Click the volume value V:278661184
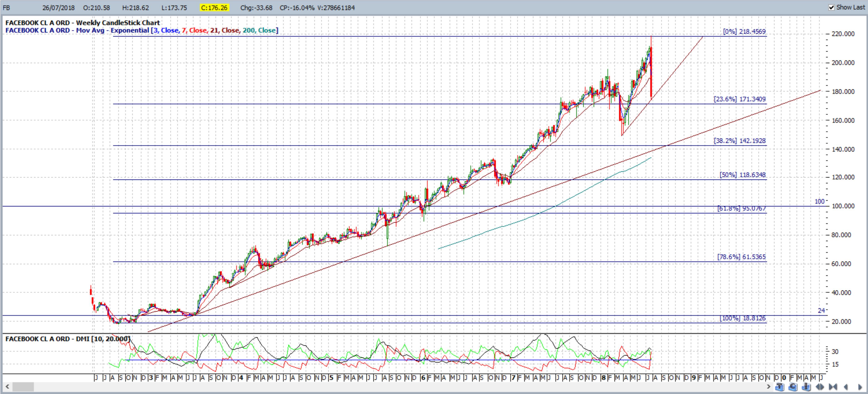 pos(336,8)
